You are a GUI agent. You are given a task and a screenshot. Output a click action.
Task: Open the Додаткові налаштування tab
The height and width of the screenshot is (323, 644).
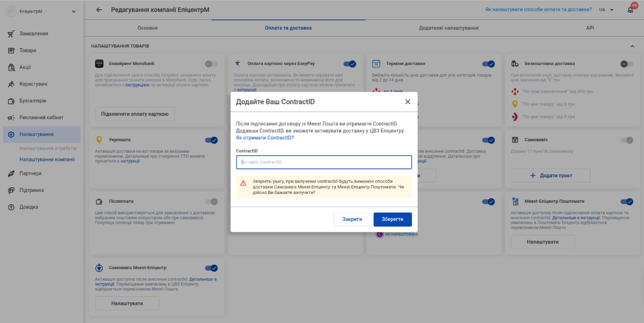[449, 28]
